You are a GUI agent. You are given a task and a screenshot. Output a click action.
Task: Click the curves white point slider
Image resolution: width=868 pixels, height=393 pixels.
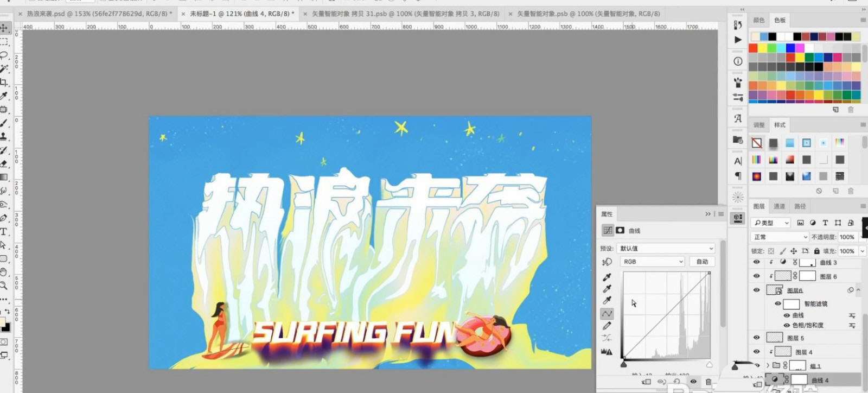tap(709, 364)
